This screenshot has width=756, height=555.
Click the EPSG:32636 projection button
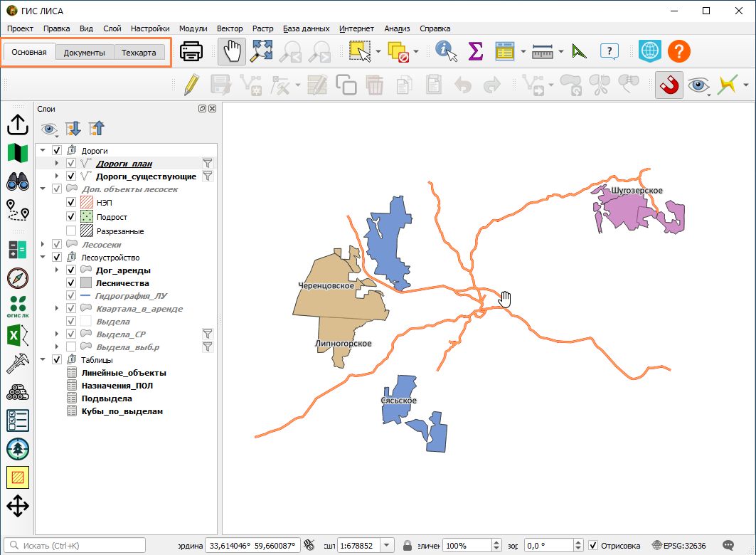679,545
